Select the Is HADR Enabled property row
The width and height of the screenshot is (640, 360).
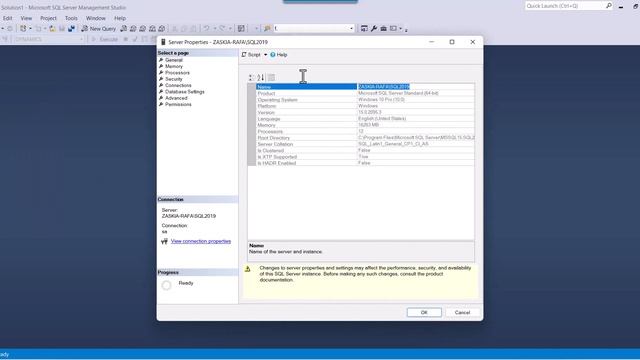365,163
